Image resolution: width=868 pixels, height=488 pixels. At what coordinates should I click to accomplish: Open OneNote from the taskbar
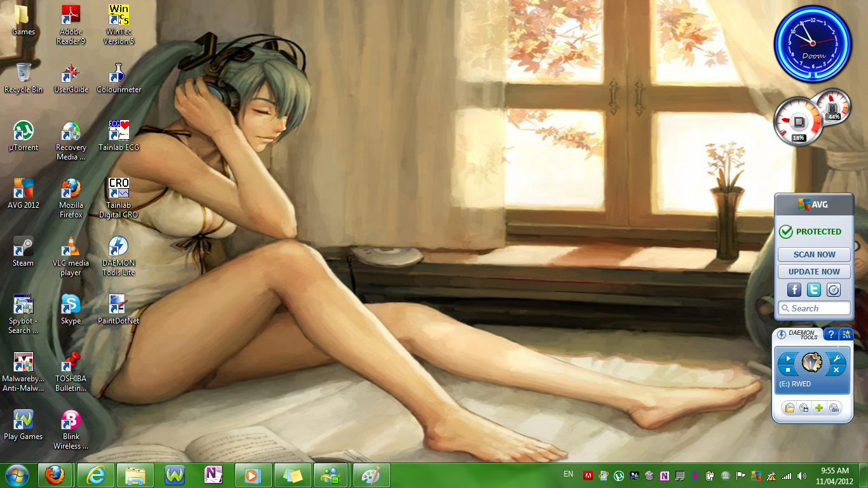[x=214, y=475]
